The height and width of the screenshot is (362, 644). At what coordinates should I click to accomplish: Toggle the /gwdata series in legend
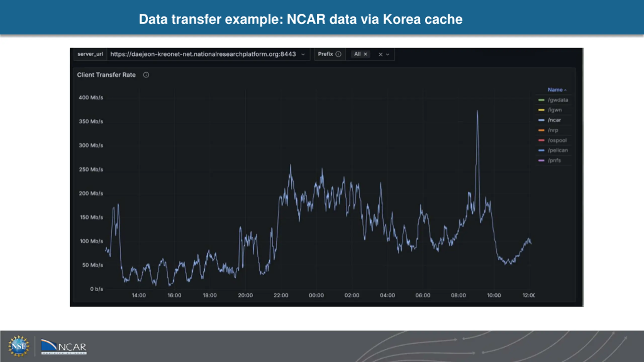[x=558, y=100]
